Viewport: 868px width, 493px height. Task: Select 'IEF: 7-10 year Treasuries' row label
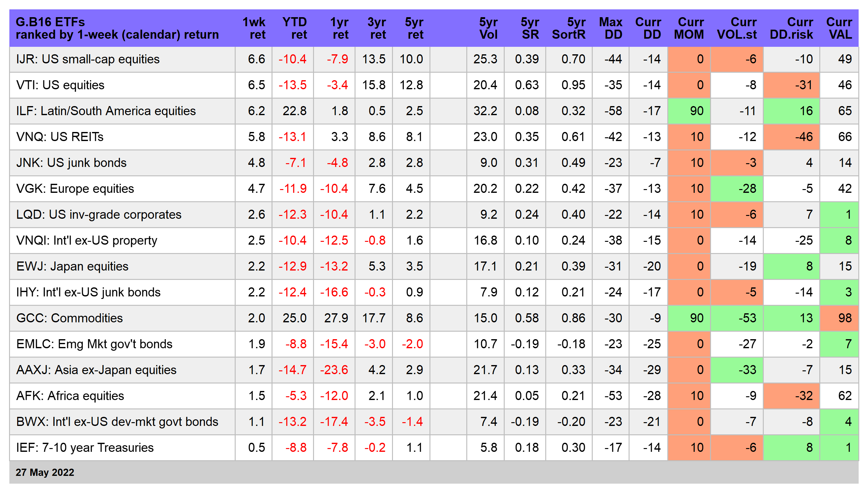coord(85,448)
